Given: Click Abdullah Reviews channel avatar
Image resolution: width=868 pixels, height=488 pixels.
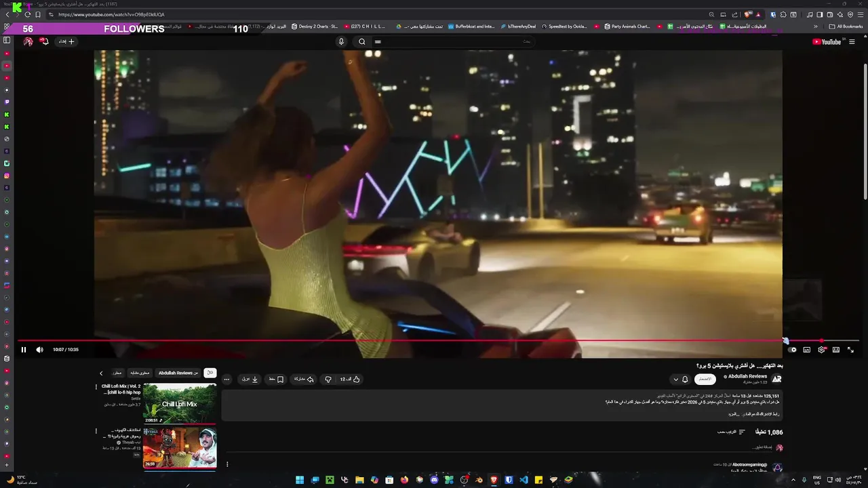Looking at the screenshot, I should click(777, 379).
